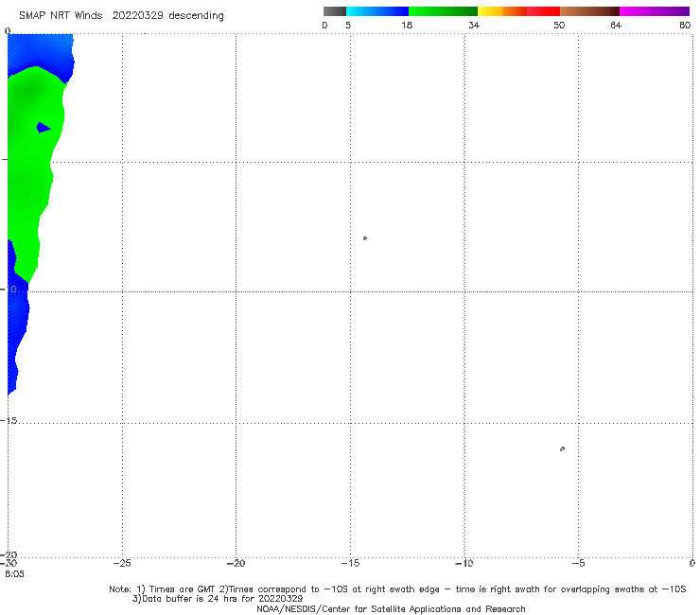Click the longitude axis label '-30'
The width and height of the screenshot is (700, 615).
coord(9,564)
